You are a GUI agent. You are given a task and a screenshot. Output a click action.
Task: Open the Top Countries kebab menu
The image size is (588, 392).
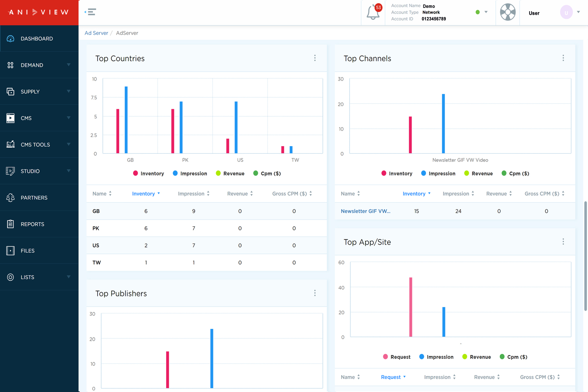(315, 58)
